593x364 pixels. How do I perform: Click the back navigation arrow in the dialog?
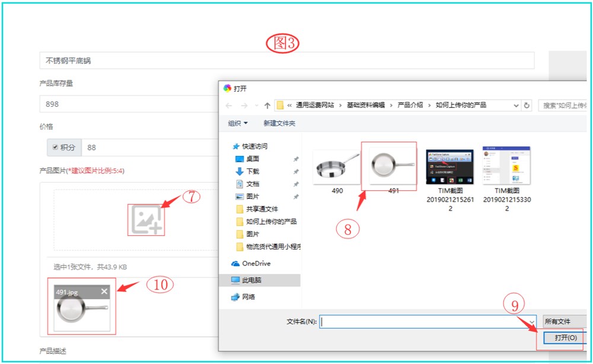tap(229, 106)
